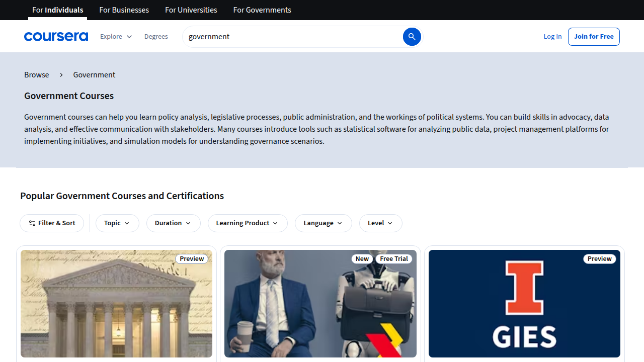The width and height of the screenshot is (644, 362).
Task: Select the For Universities tab
Action: coord(191,10)
